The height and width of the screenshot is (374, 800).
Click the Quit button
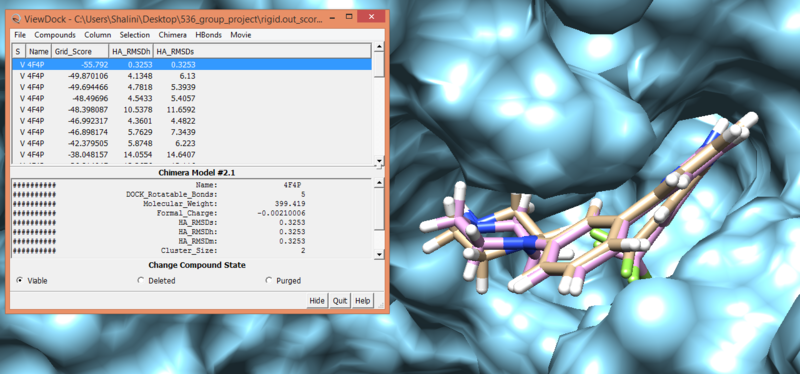click(340, 301)
